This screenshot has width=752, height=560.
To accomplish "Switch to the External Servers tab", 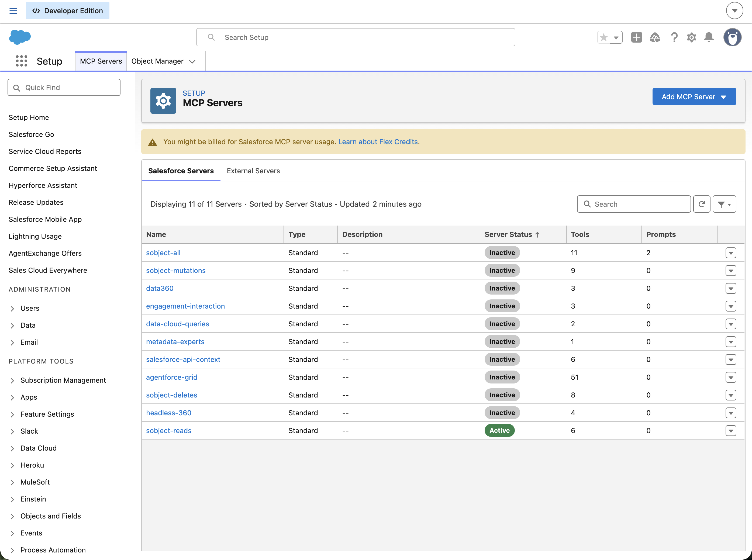I will pyautogui.click(x=253, y=171).
